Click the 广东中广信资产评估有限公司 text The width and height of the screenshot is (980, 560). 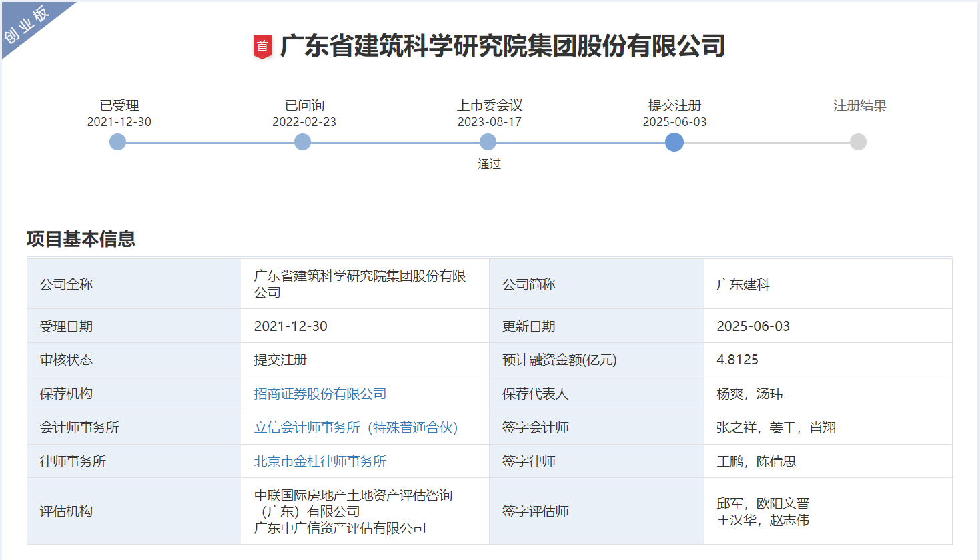[x=340, y=528]
